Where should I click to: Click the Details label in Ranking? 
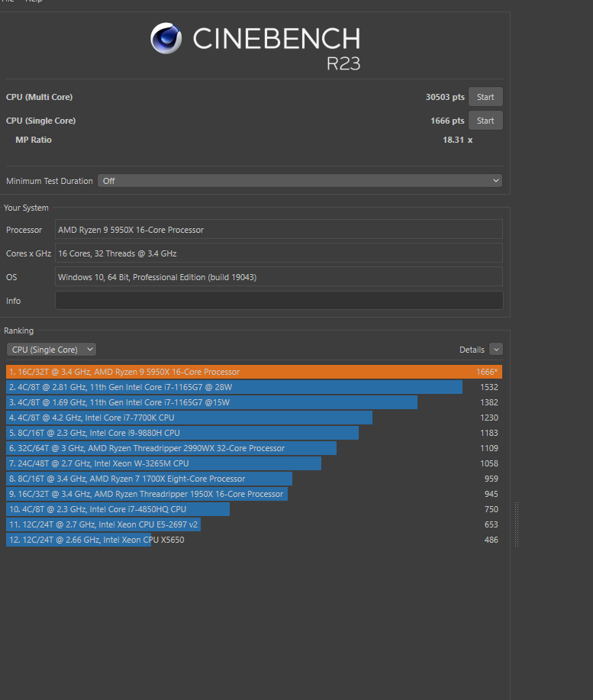click(x=472, y=350)
